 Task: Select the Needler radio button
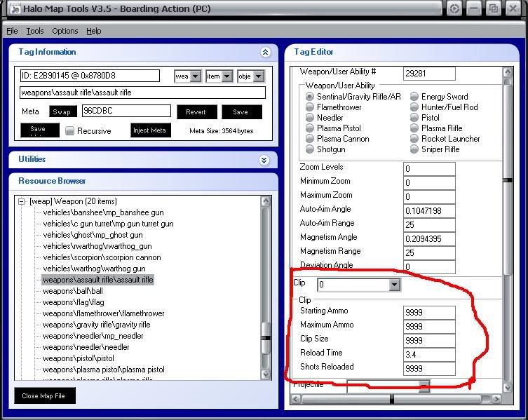[x=309, y=118]
